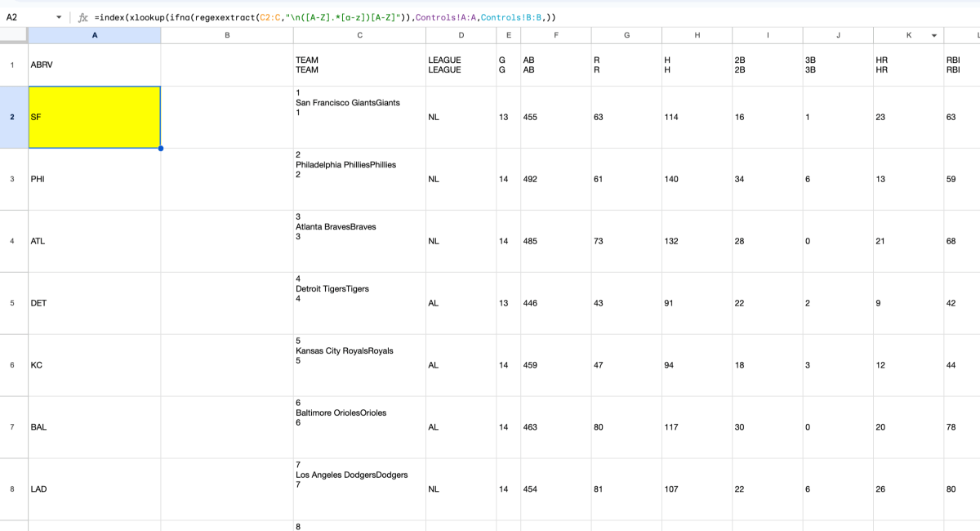
Task: Select AB value 463
Action: coord(556,427)
